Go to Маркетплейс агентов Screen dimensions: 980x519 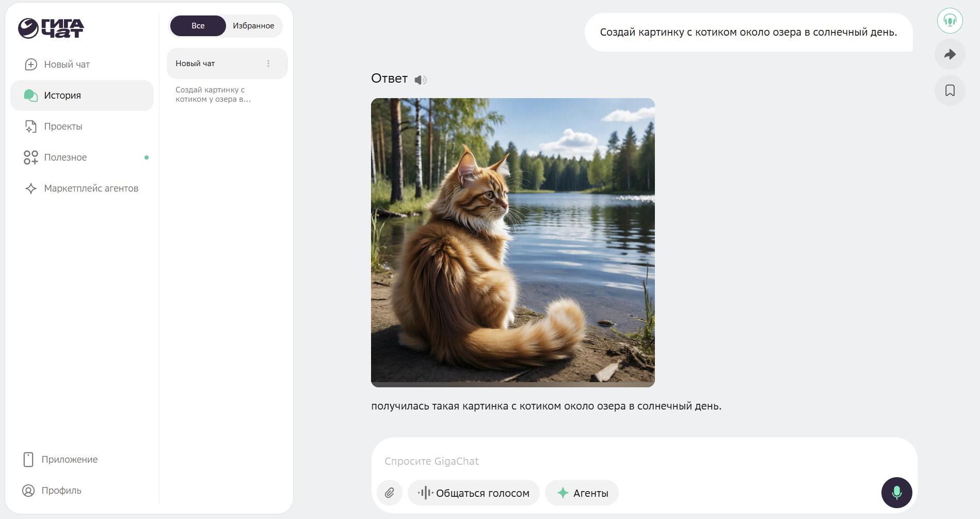[x=91, y=188]
